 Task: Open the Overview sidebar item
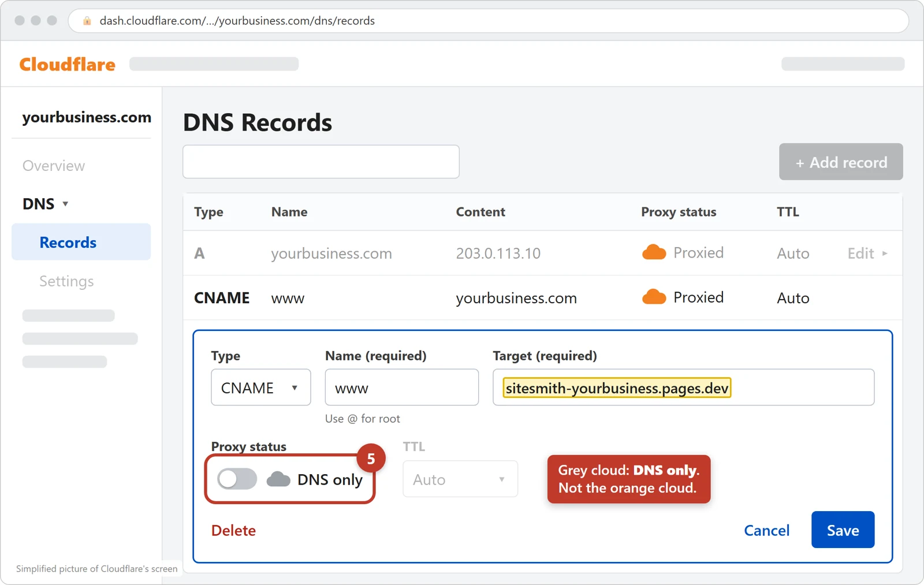pyautogui.click(x=54, y=166)
